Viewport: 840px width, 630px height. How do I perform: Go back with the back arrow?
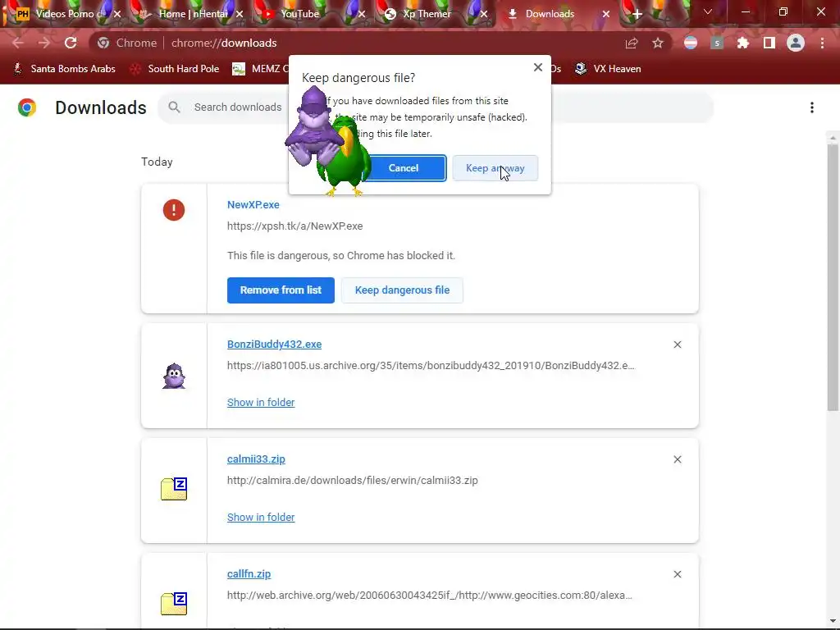18,43
